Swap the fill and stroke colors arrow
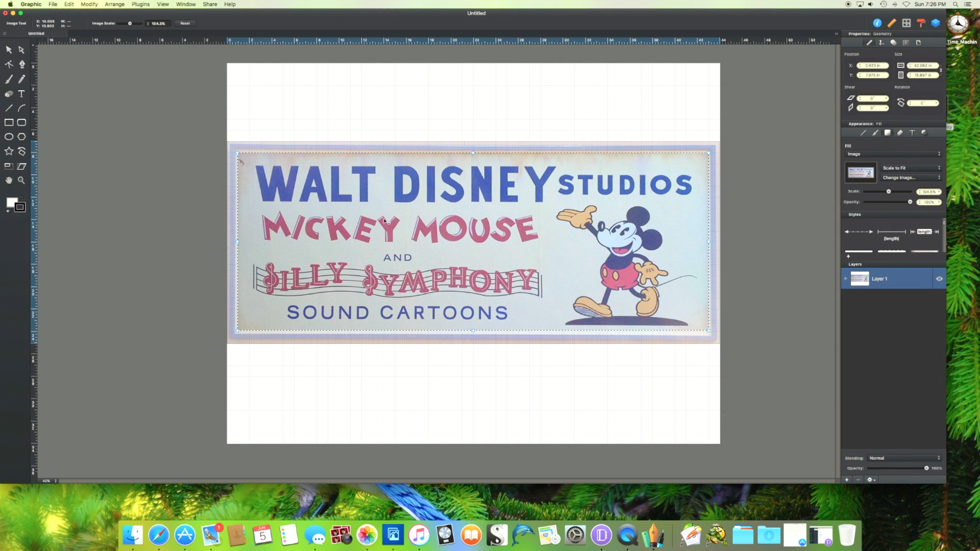 pyautogui.click(x=23, y=197)
